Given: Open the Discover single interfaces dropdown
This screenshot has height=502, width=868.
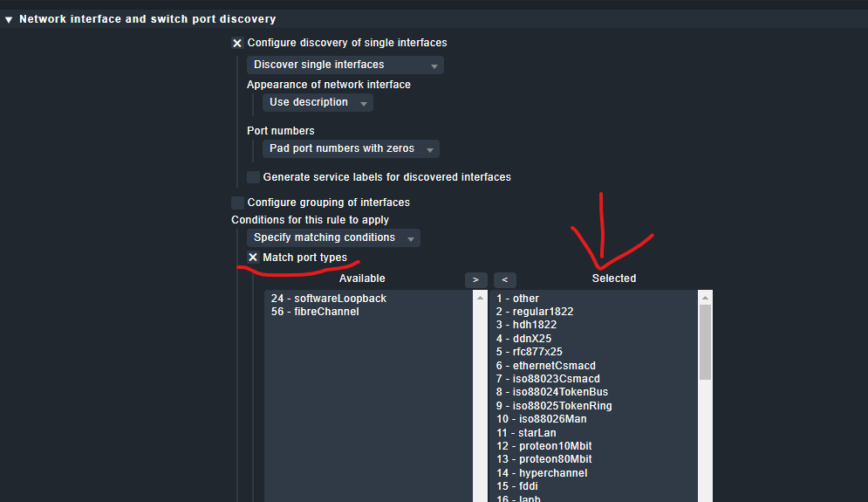Looking at the screenshot, I should click(x=345, y=65).
